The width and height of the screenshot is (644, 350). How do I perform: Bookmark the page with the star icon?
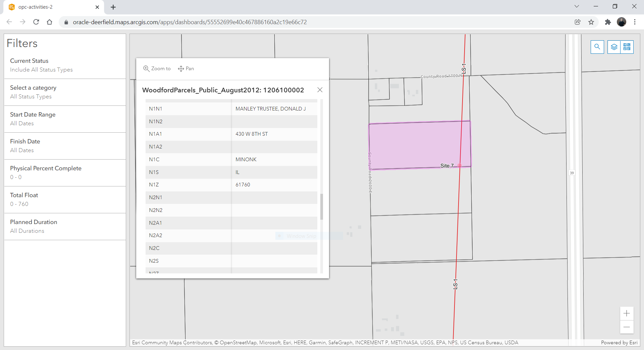point(591,22)
